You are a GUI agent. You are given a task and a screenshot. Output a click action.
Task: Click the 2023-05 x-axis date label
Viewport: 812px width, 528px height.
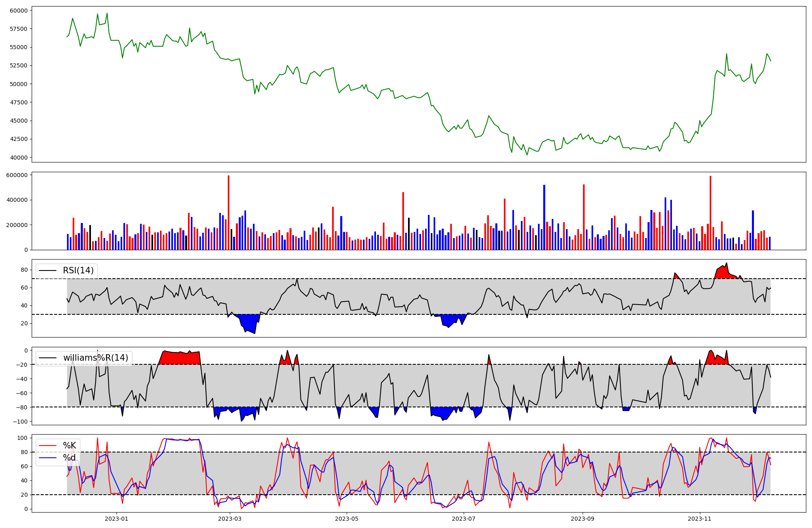point(347,519)
